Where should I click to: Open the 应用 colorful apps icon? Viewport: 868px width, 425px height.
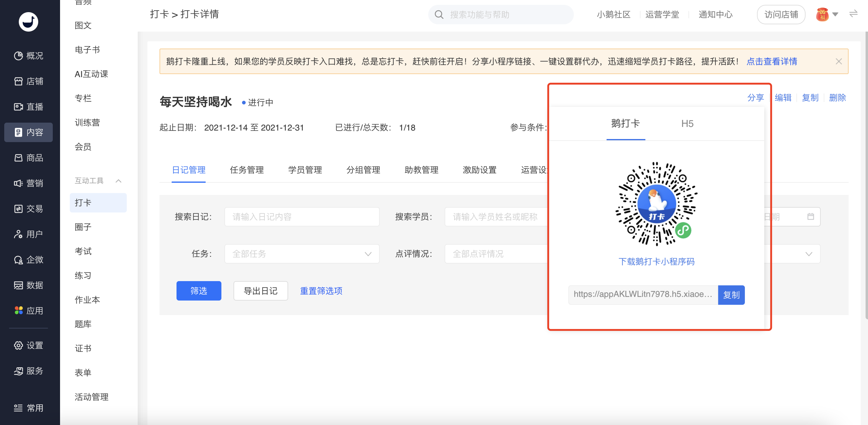point(18,311)
